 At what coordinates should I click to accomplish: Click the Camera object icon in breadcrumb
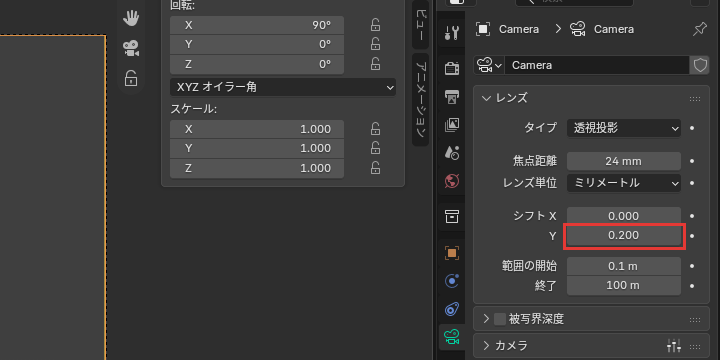tap(483, 29)
